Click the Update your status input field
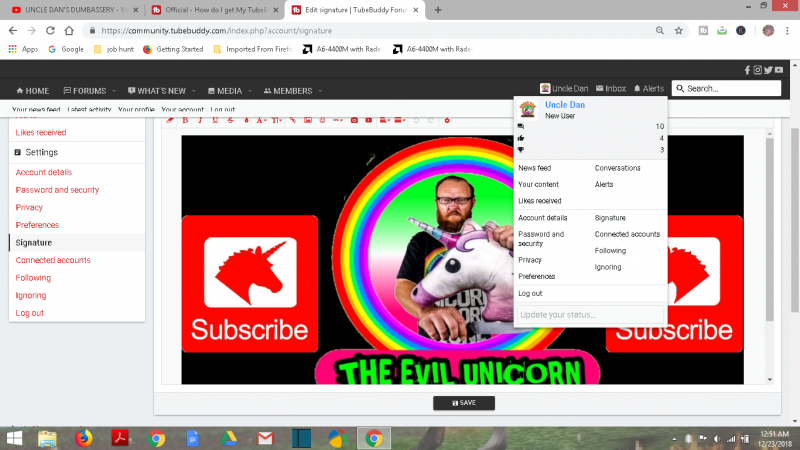 pos(590,316)
